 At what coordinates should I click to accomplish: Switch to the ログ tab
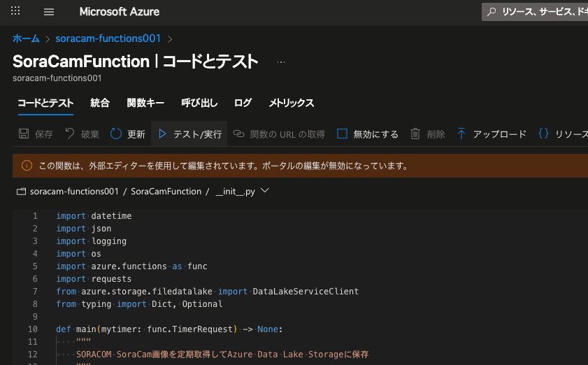point(243,103)
